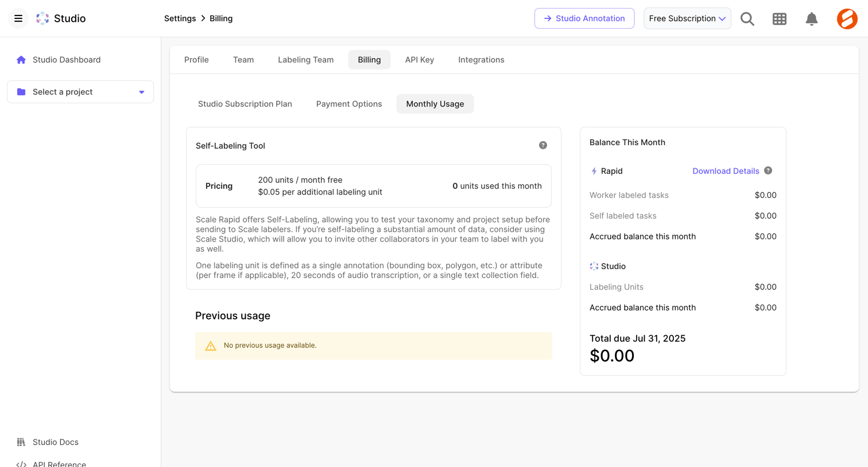Viewport: 868px width, 467px height.
Task: Click the Self-Labeling Tool heading
Action: pos(230,146)
